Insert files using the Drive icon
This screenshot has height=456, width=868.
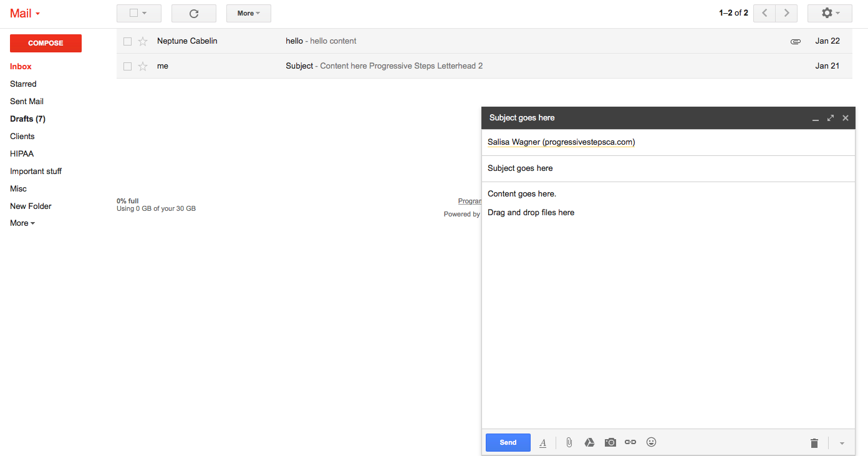(x=589, y=442)
